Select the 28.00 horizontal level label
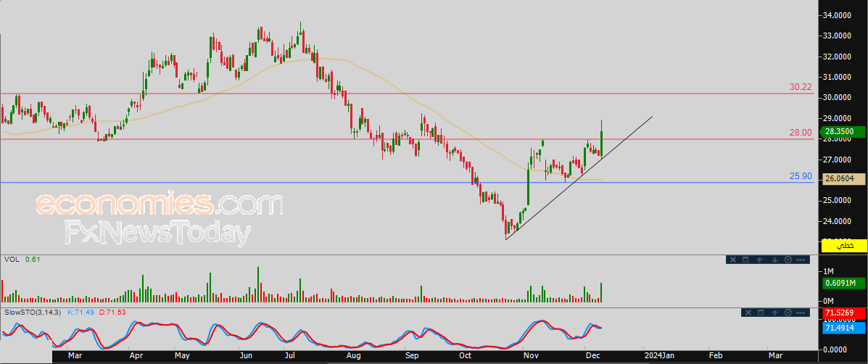Viewport: 868px width, 364px height. (801, 132)
